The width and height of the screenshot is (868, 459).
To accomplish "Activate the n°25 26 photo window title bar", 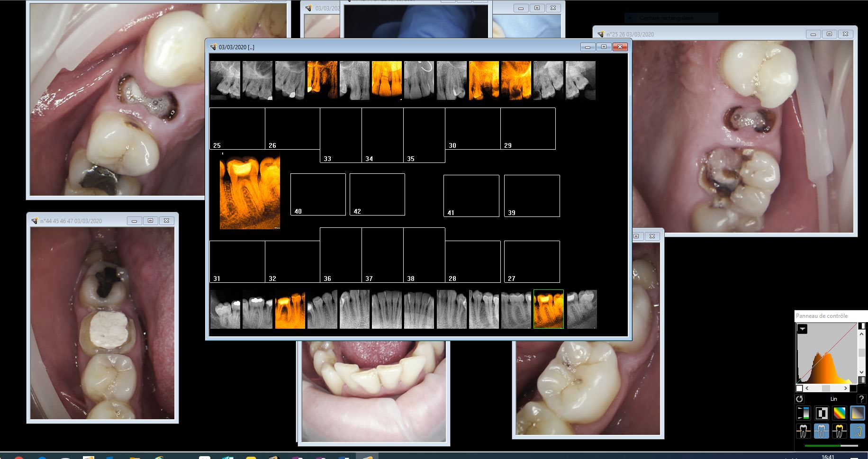I will 701,34.
